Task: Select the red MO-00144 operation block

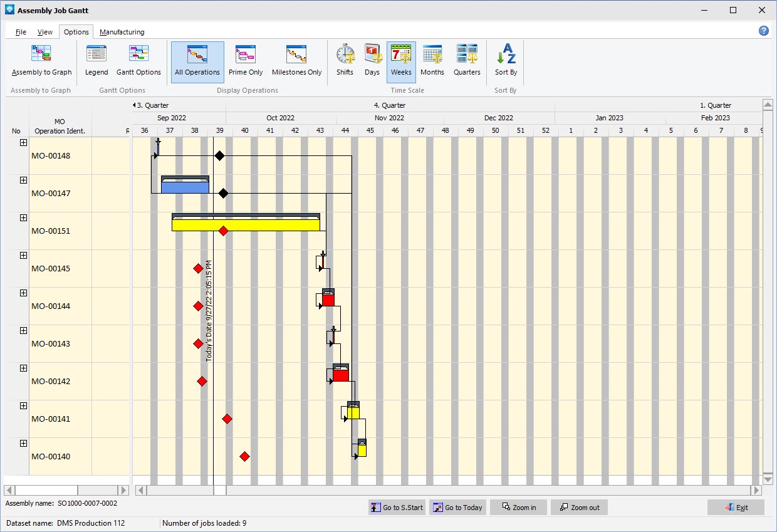Action: [x=328, y=300]
